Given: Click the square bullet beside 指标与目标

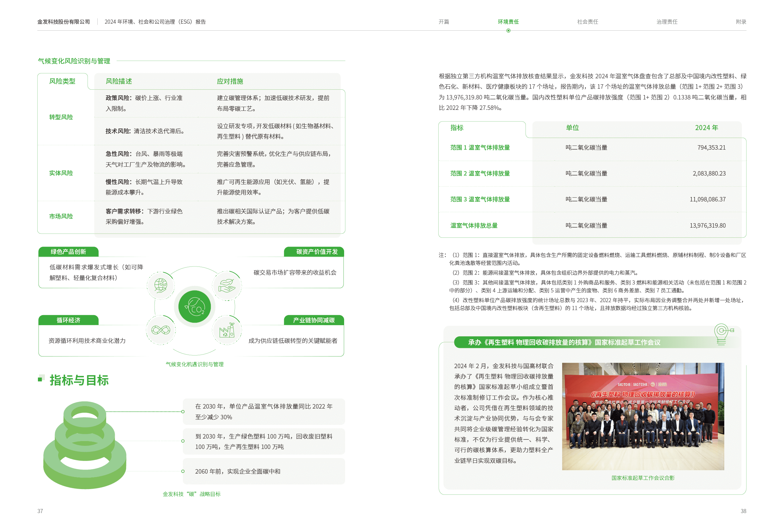Looking at the screenshot, I should pyautogui.click(x=41, y=378).
